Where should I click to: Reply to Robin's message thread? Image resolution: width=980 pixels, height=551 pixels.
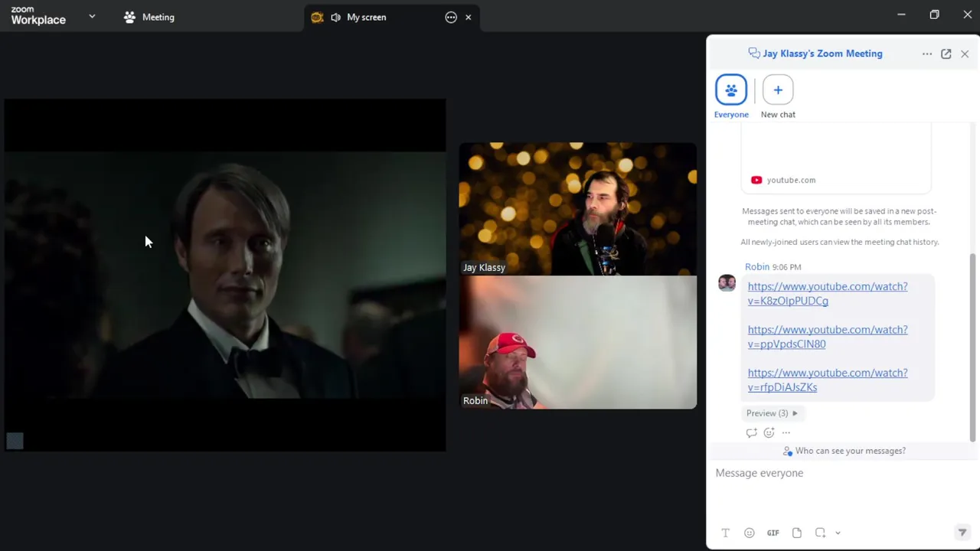[x=751, y=432]
